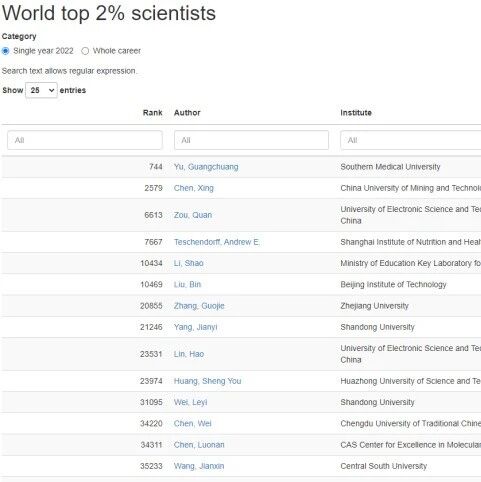This screenshot has width=481, height=482.
Task: Open author link Chen, Luonan
Action: [199, 445]
